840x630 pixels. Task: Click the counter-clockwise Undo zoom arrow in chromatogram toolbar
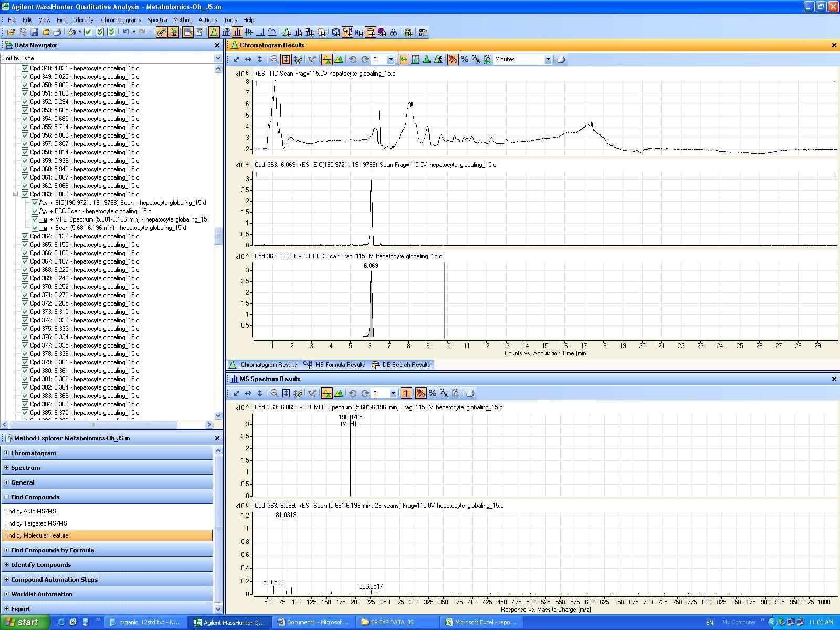353,59
